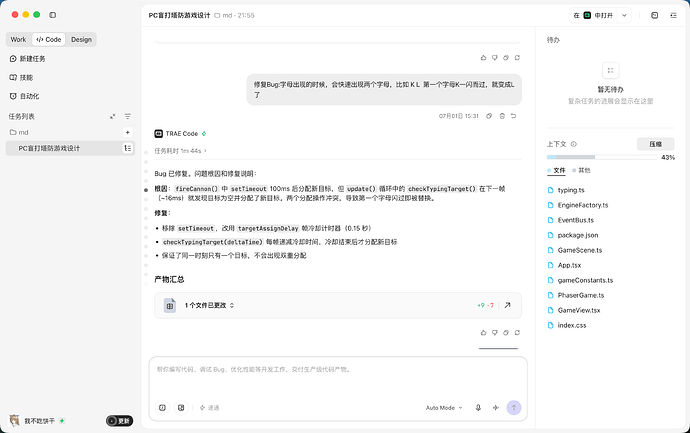The image size is (690, 433).
Task: Copy the Bug 已修复 response
Action: [x=506, y=333]
